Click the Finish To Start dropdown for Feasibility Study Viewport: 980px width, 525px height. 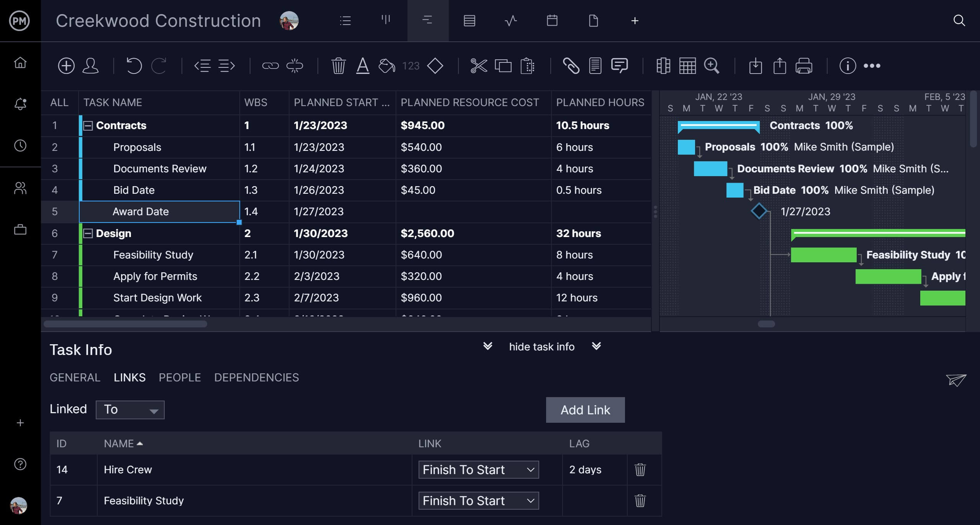478,500
